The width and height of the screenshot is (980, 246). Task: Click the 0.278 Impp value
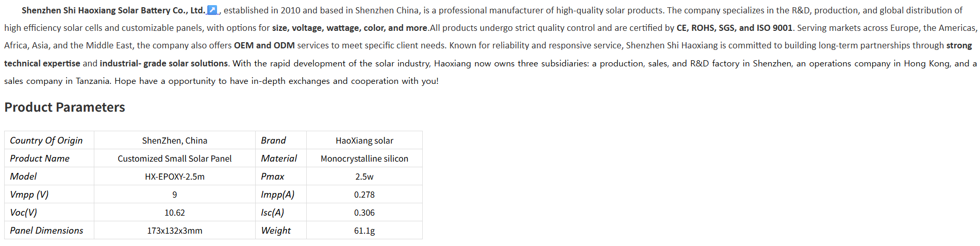tap(364, 195)
